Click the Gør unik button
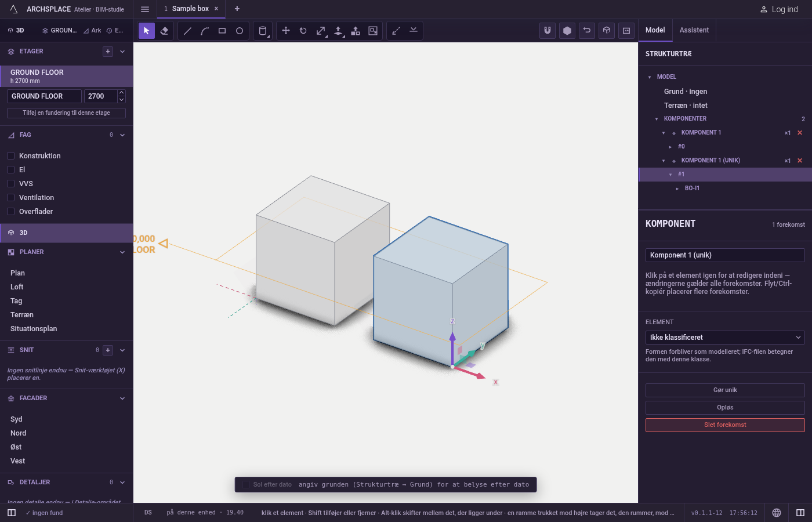The width and height of the screenshot is (812, 522). (x=725, y=390)
